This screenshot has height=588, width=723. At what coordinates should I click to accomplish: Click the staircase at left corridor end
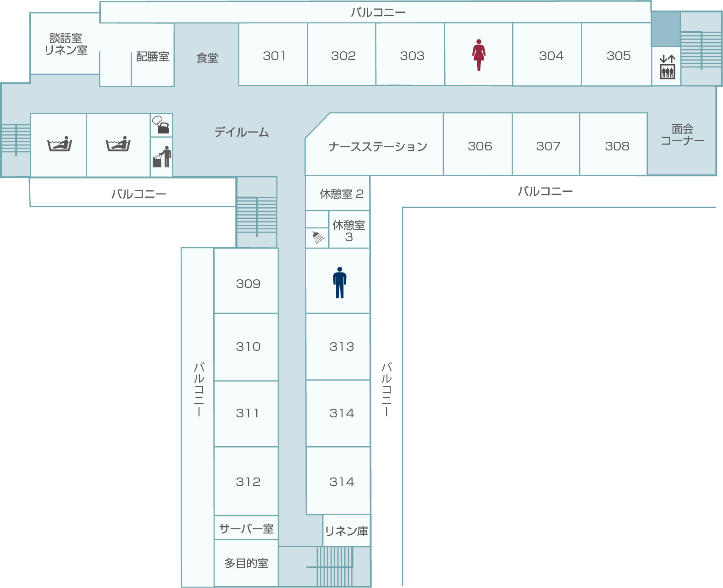16,139
